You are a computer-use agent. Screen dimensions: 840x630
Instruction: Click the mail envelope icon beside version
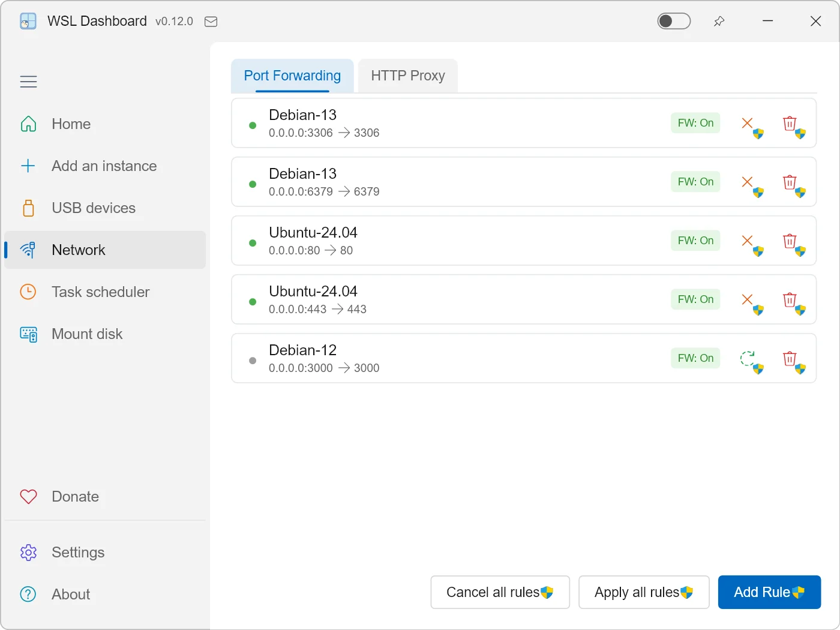(211, 22)
